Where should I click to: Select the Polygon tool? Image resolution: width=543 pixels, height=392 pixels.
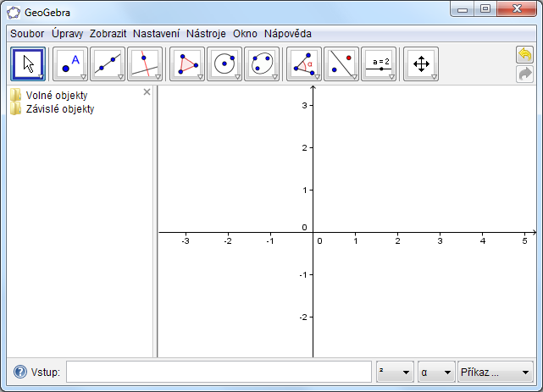[x=187, y=64]
